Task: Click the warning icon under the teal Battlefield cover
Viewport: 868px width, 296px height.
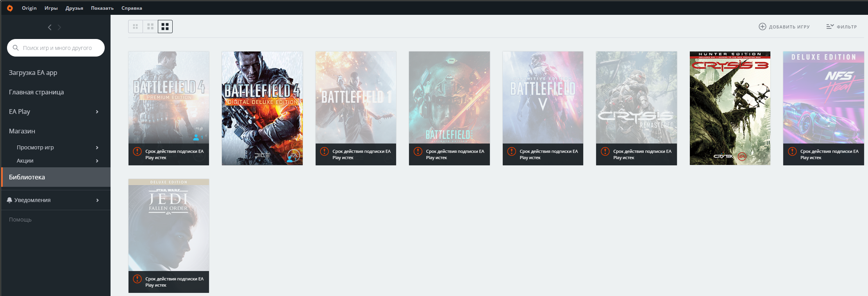Action: [418, 151]
